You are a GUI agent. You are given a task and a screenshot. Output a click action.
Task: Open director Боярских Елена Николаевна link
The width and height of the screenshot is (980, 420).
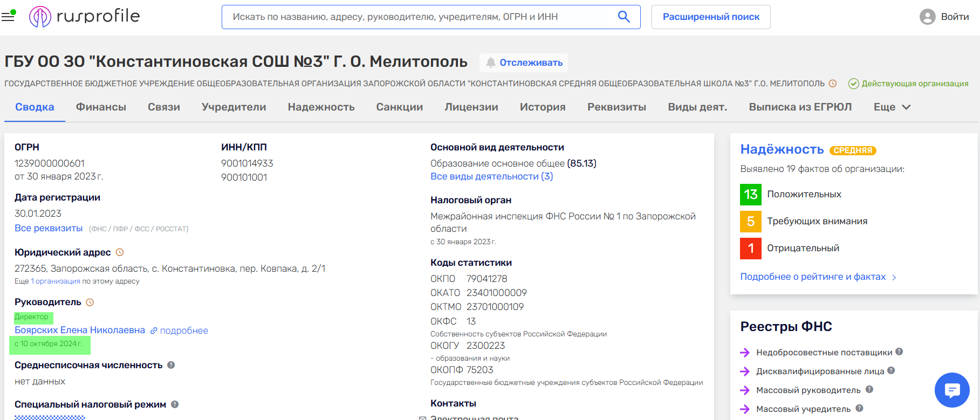[80, 330]
